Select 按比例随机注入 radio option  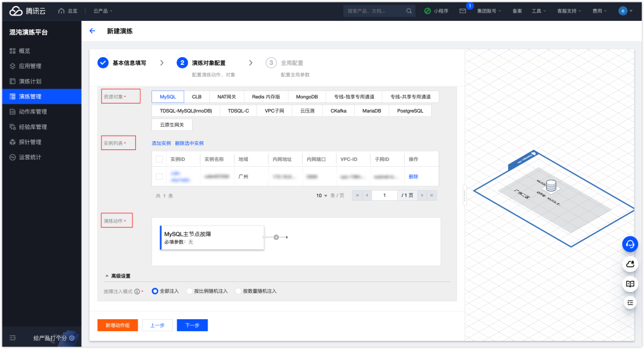190,291
